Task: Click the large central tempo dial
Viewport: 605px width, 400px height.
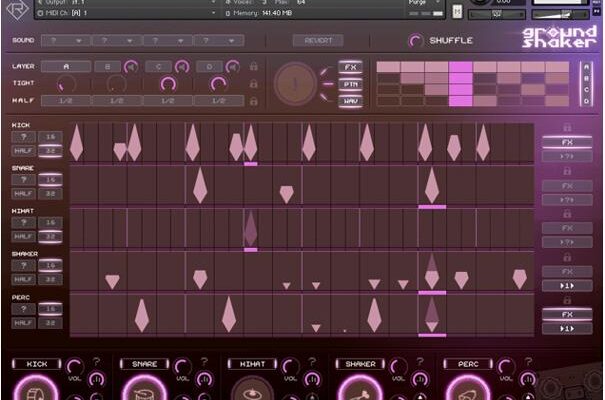Action: tap(297, 84)
